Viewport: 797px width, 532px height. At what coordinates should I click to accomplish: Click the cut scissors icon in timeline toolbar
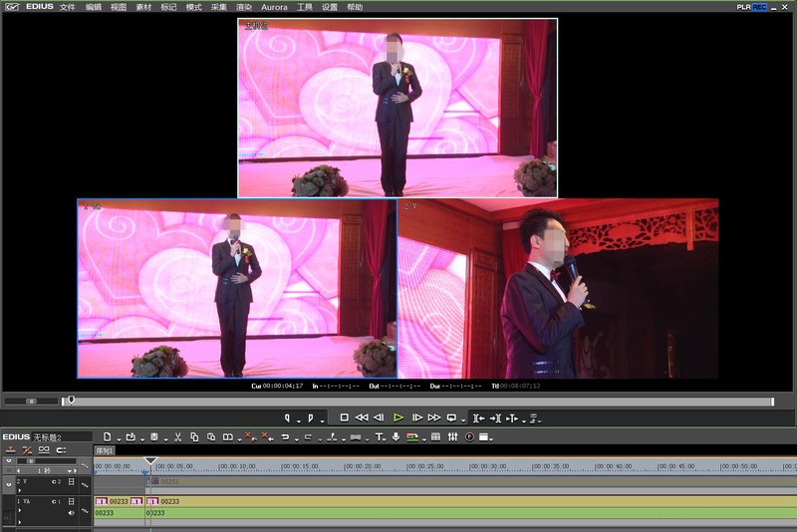point(177,437)
